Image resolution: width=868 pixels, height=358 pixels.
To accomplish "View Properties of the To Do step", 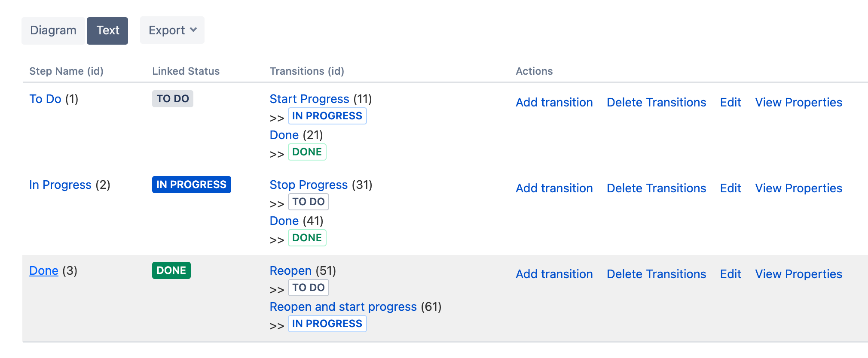I will click(798, 103).
